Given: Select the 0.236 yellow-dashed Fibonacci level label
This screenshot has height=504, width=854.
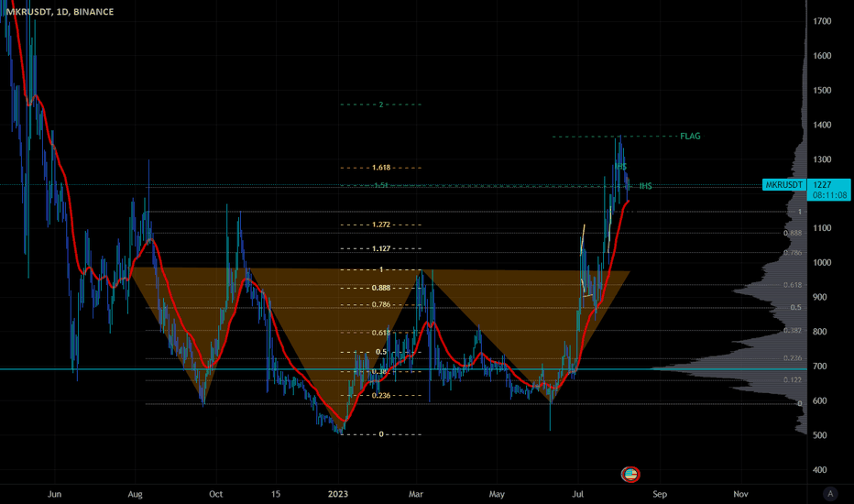Looking at the screenshot, I should [381, 396].
